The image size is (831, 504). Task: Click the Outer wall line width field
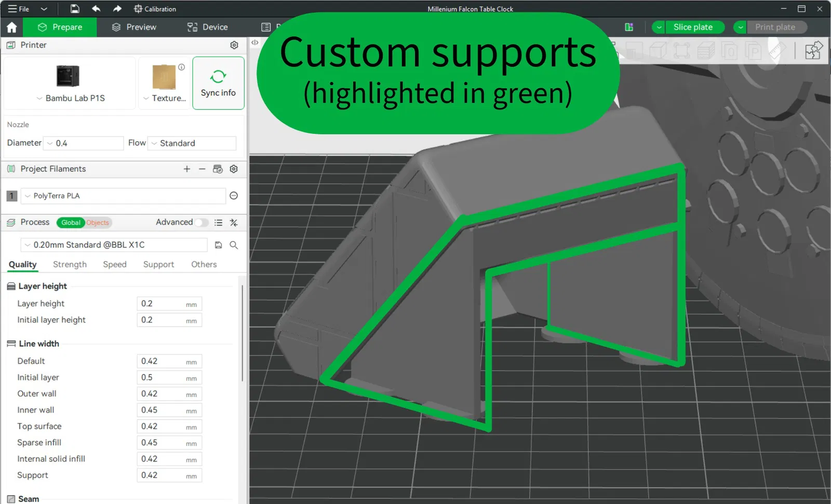169,394
